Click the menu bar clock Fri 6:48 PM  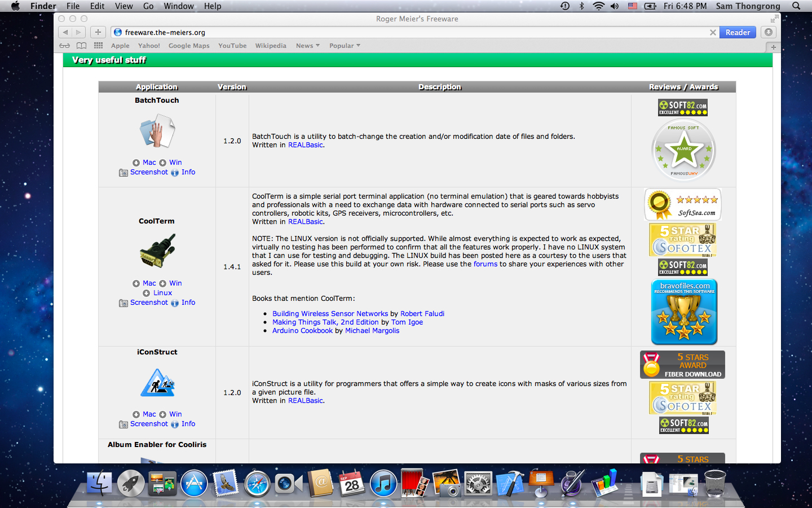click(685, 6)
